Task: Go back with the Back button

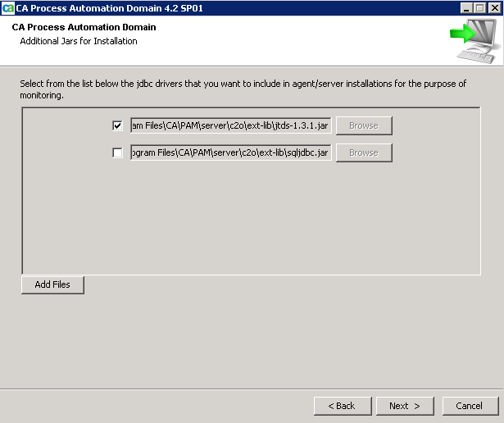Action: (342, 406)
